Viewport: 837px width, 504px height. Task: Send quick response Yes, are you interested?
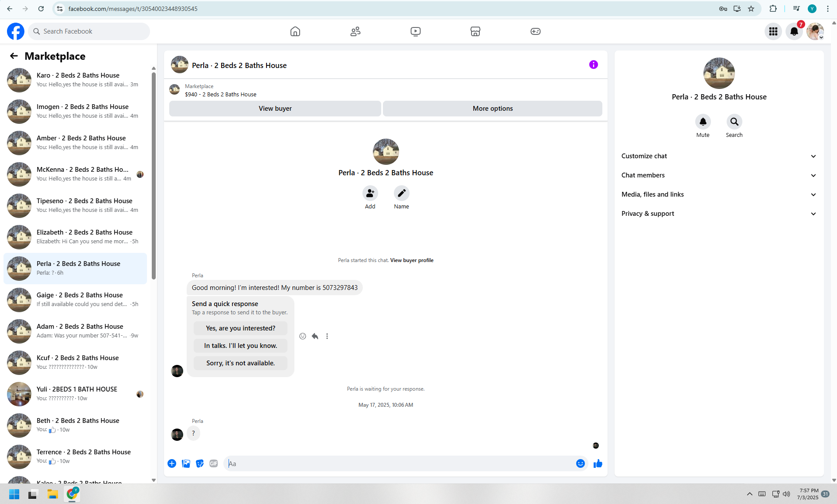click(240, 328)
